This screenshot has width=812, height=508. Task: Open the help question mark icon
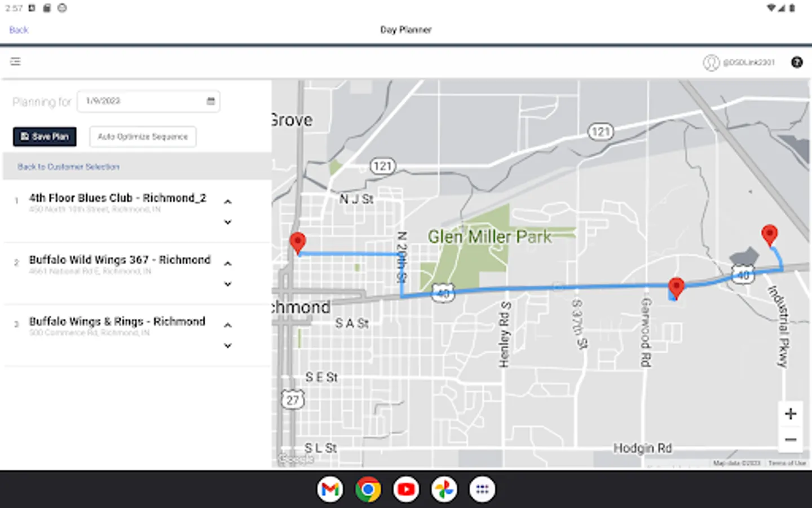point(797,62)
